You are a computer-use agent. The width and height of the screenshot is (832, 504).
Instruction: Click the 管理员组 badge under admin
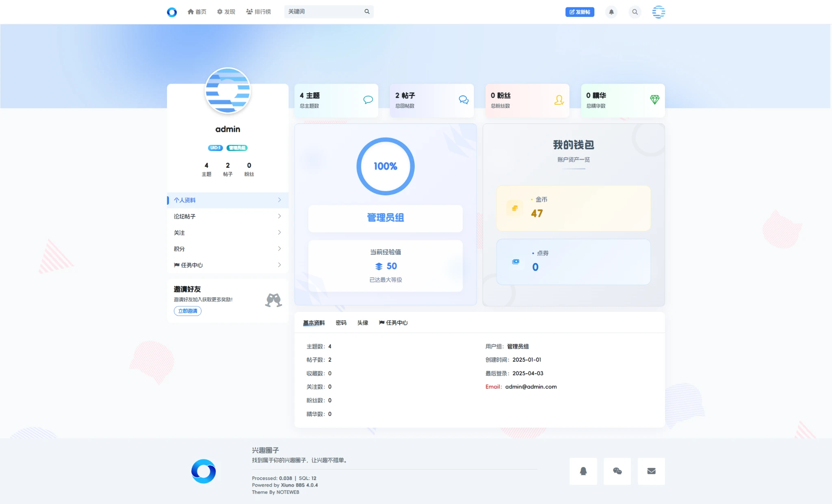click(x=237, y=148)
